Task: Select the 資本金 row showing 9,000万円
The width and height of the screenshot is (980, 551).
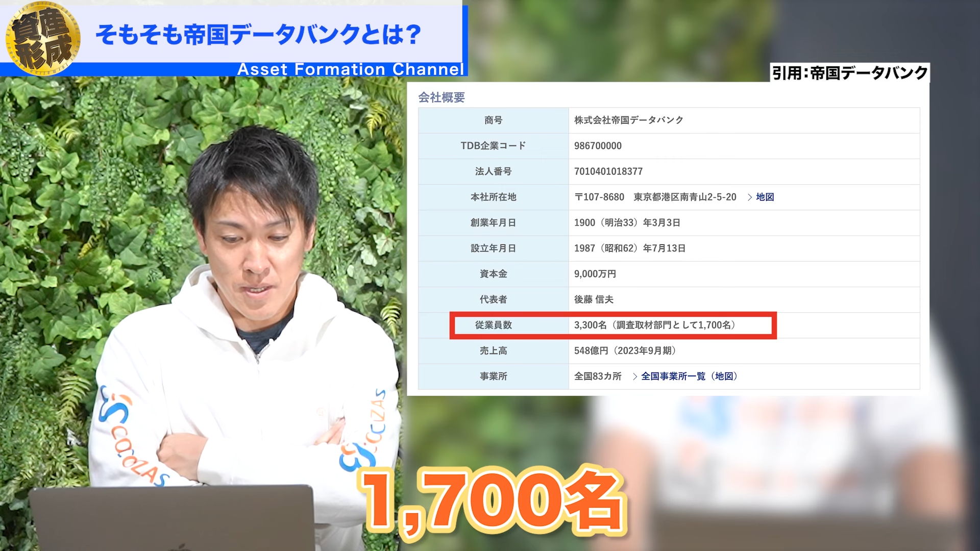Action: tap(595, 274)
